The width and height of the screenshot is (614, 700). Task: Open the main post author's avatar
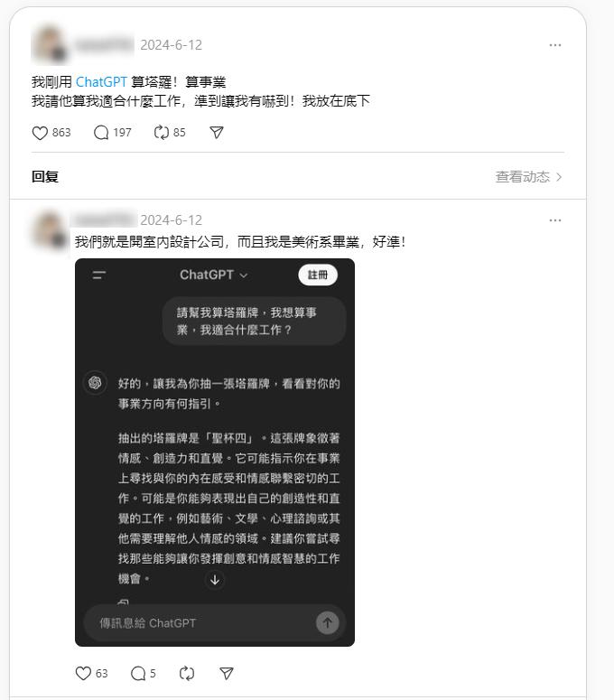click(x=50, y=45)
